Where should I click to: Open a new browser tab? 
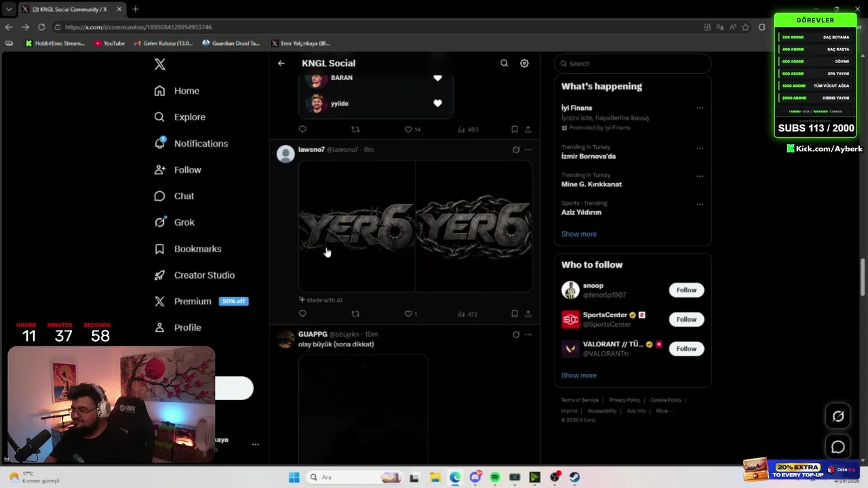click(x=135, y=9)
